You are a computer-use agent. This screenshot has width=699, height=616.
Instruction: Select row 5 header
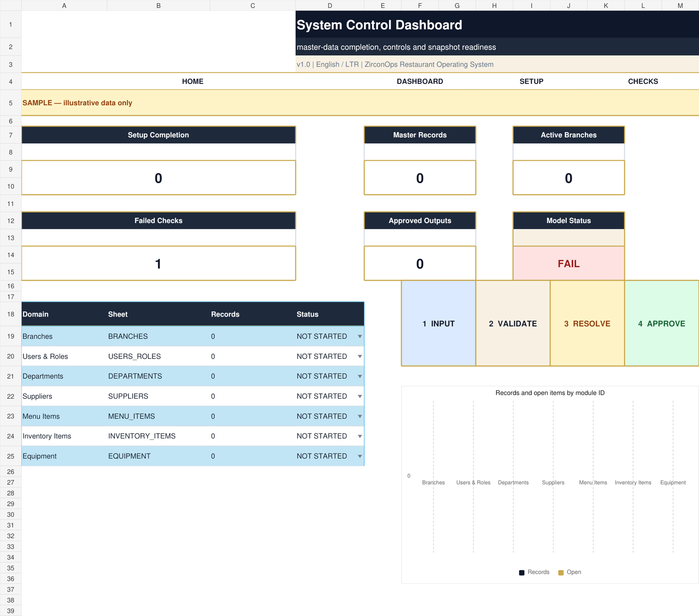10,103
